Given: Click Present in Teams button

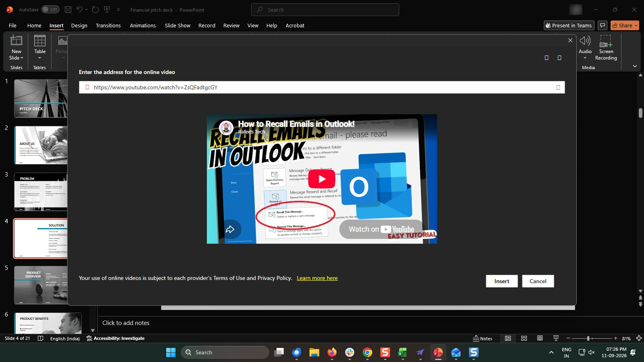Looking at the screenshot, I should tap(569, 25).
